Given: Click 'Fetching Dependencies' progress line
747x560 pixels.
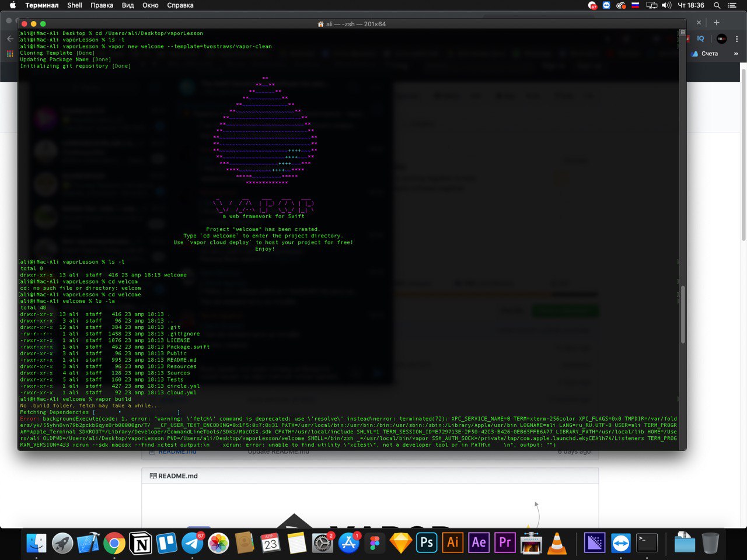Looking at the screenshot, I should (100, 412).
